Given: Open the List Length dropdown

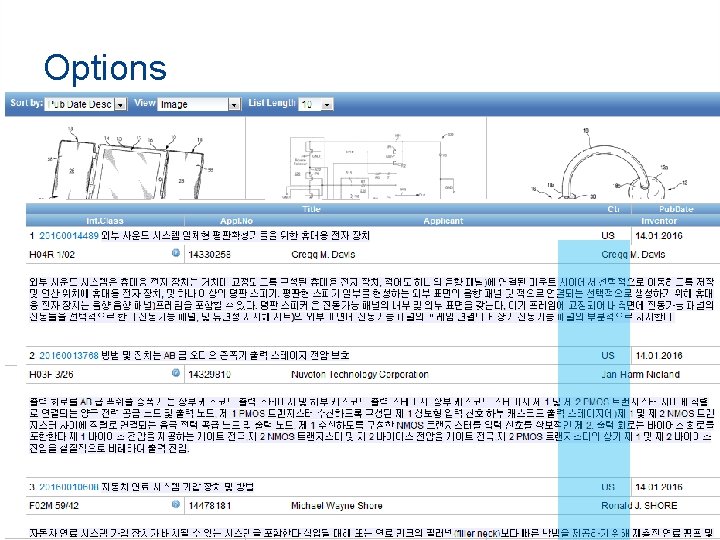Looking at the screenshot, I should pos(316,104).
